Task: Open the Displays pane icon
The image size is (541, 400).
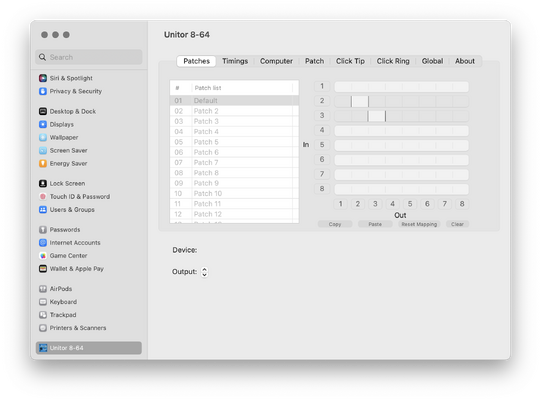Action: click(x=43, y=124)
